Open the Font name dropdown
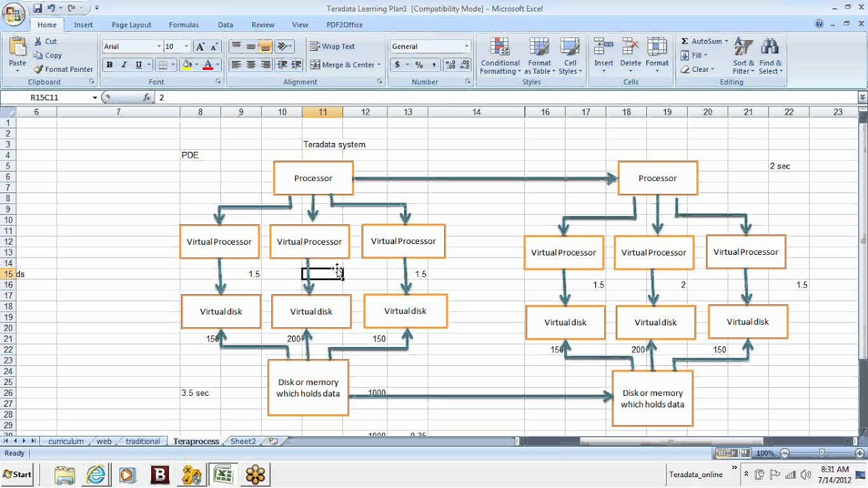Viewport: 868px width, 488px height. (159, 47)
